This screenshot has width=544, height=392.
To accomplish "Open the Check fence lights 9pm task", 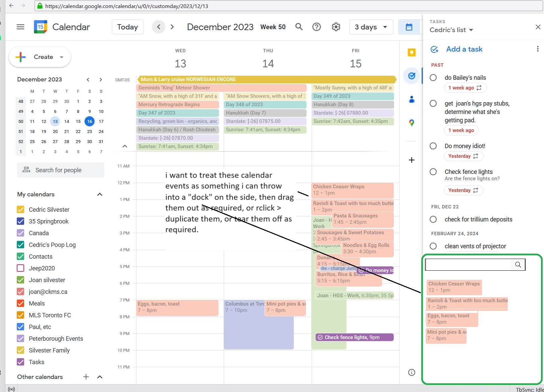I will tap(354, 337).
